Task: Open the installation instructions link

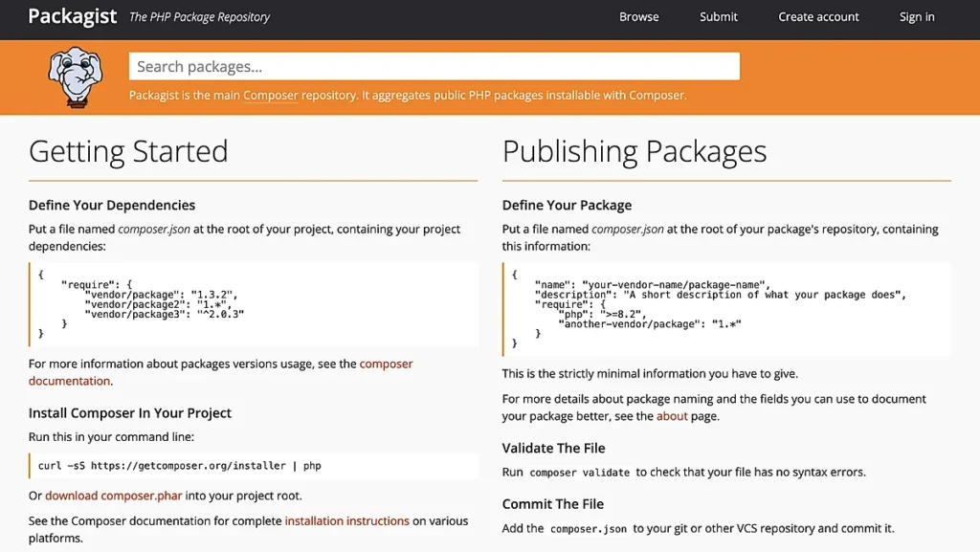Action: pos(346,521)
